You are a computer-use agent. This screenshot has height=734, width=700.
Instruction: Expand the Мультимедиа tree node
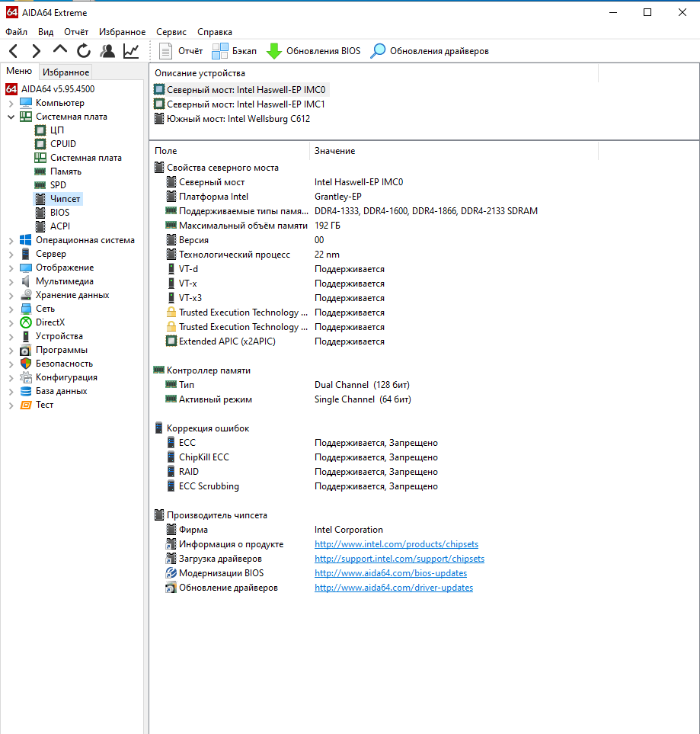11,281
